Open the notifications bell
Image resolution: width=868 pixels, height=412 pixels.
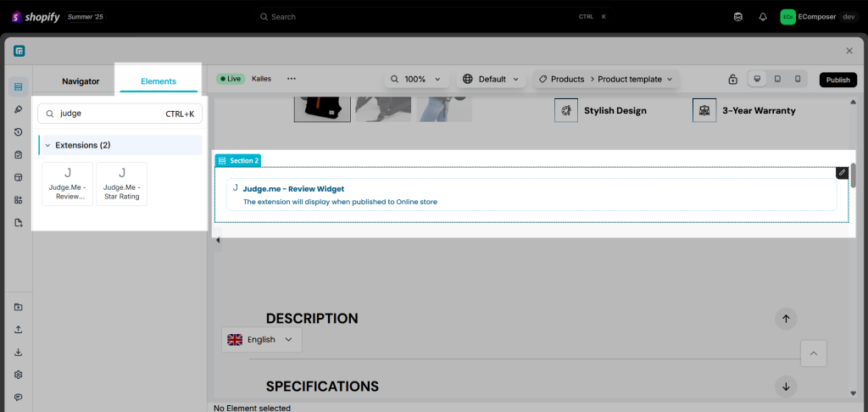coord(763,17)
